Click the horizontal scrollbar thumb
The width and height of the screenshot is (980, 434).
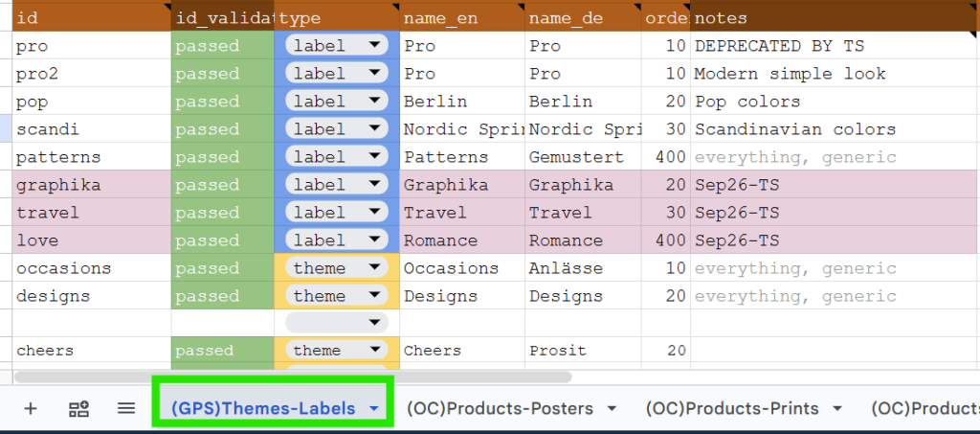[293, 377]
